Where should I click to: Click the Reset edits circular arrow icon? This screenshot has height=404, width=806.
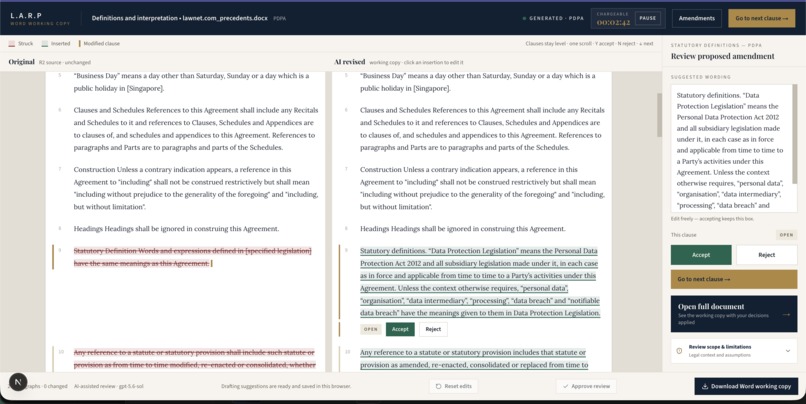(438, 386)
